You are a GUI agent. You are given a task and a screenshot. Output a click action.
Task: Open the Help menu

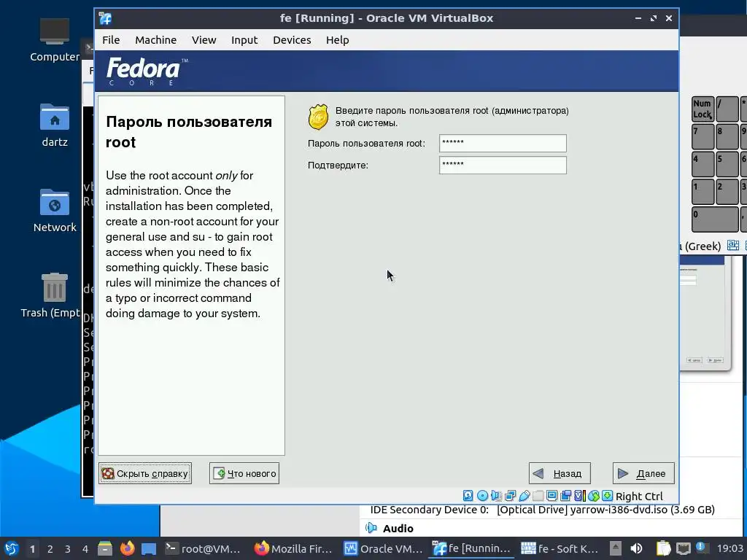pos(337,40)
